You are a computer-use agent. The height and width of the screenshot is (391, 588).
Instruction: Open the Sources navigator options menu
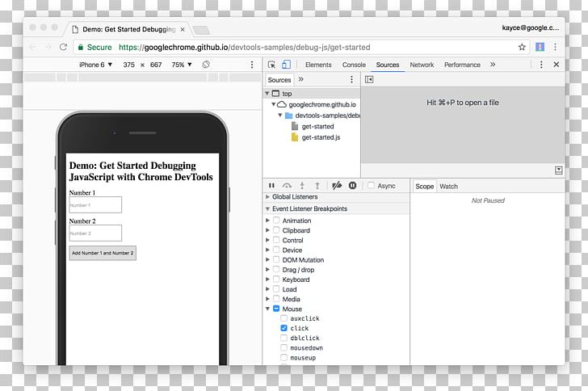coord(351,79)
